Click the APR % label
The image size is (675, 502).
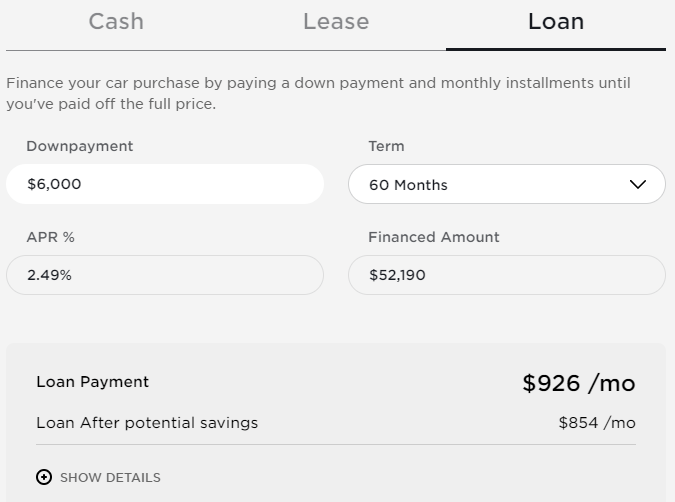pos(51,237)
